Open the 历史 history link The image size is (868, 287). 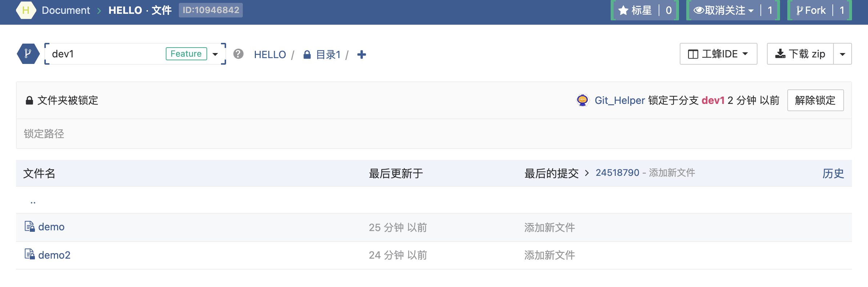[833, 173]
